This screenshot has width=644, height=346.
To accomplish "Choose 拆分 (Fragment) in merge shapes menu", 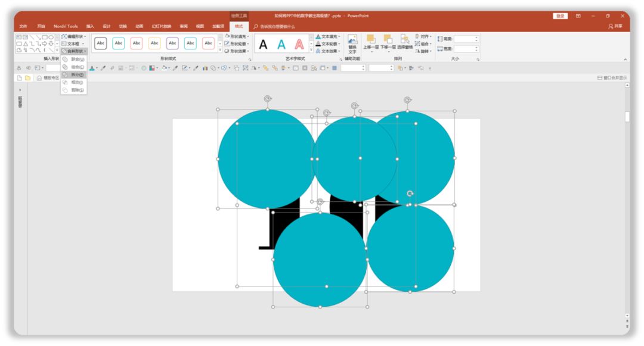I will click(x=74, y=74).
